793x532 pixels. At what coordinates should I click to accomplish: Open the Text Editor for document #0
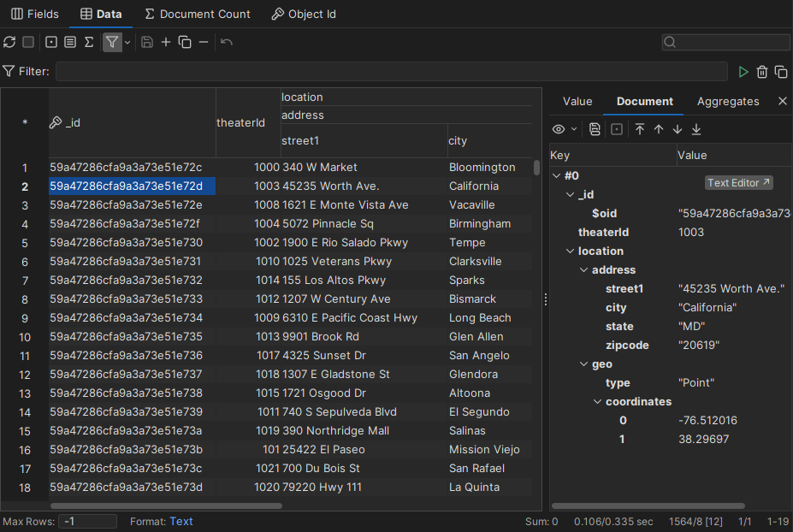pos(737,182)
